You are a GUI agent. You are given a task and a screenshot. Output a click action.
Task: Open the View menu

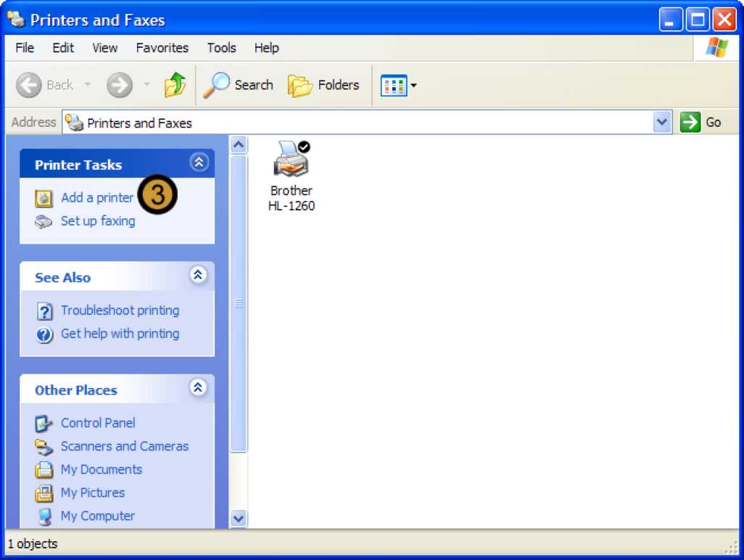tap(105, 48)
